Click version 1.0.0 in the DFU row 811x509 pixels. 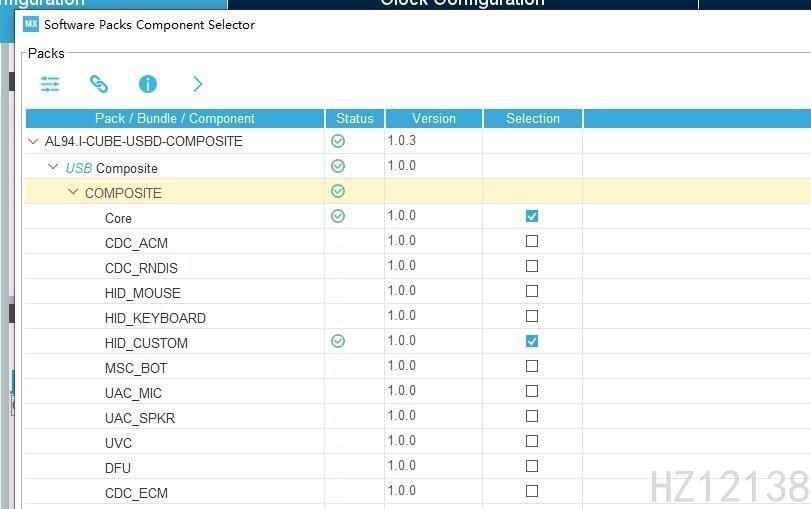[x=402, y=465]
